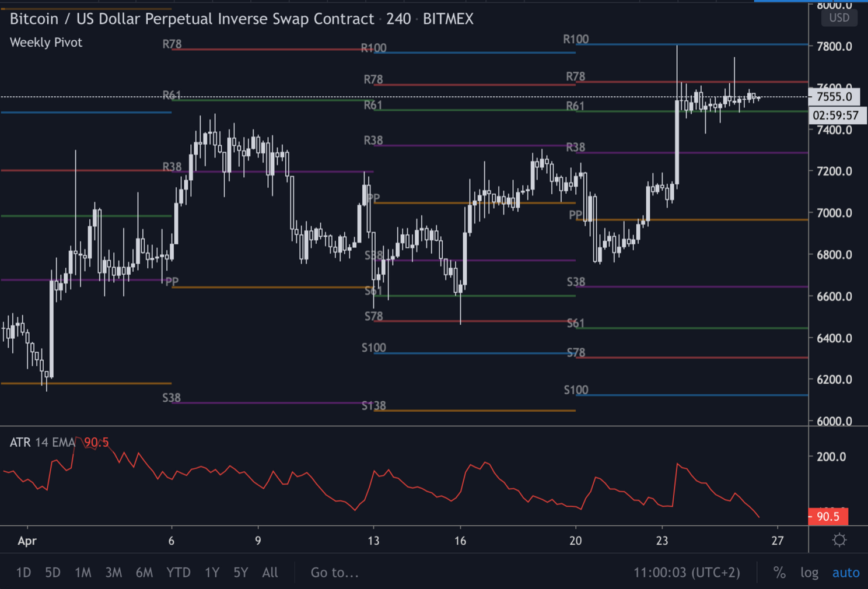Click the Apr date on time axis
The image size is (868, 589).
(27, 541)
